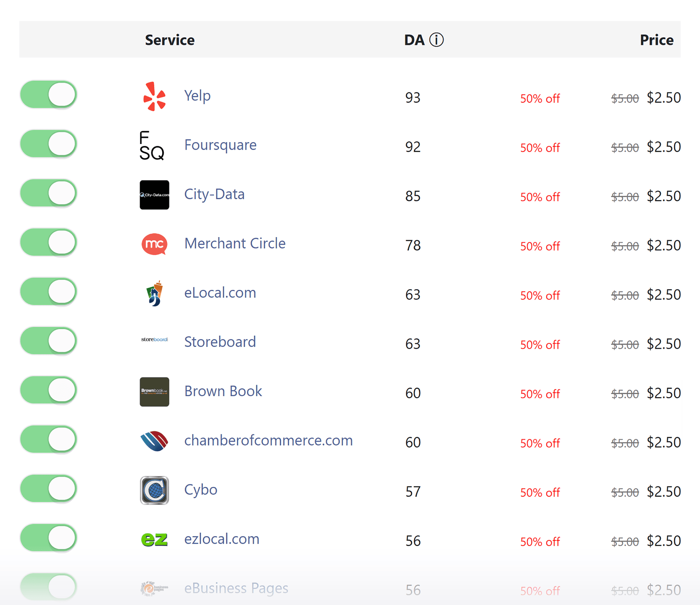Image resolution: width=700 pixels, height=605 pixels.
Task: Click the Storeboard logo icon
Action: click(154, 340)
